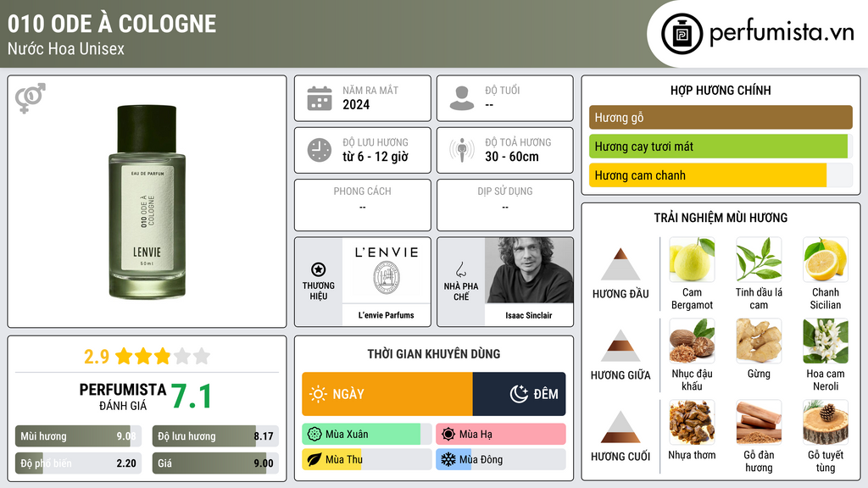Click the Mùa Thu season bar
Image resolution: width=868 pixels, height=488 pixels.
coord(366,460)
